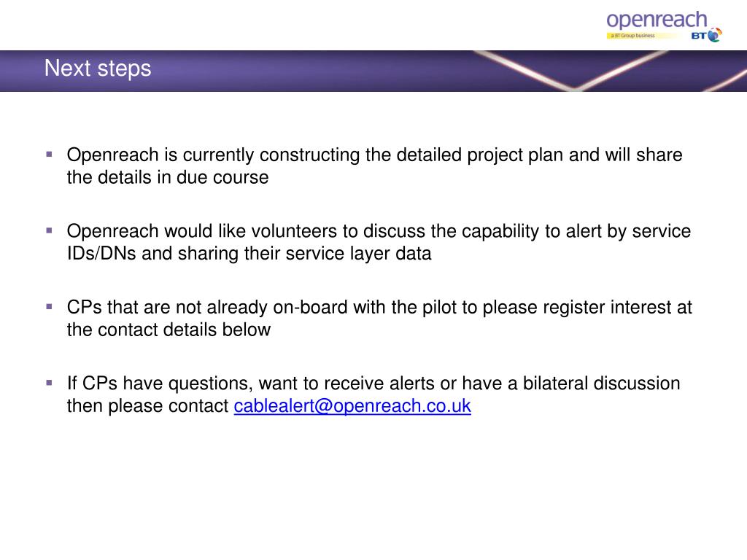Click the Openreach logo
This screenshot has height=560, width=747.
pyautogui.click(x=664, y=27)
